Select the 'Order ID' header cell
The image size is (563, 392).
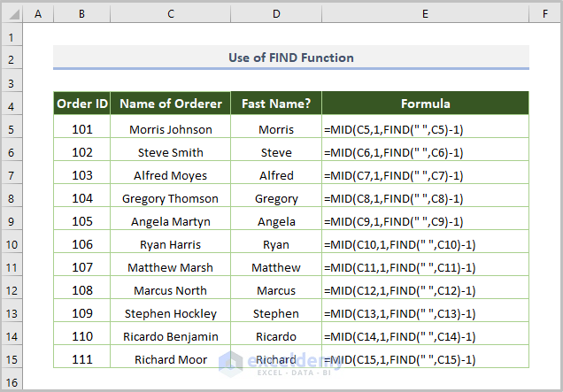pyautogui.click(x=81, y=104)
